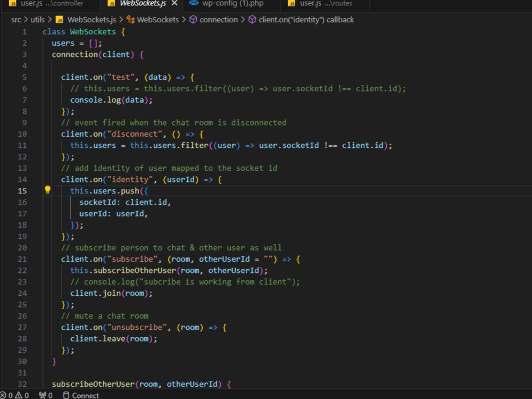532x399 pixels.
Task: Close the WebSockets.js tab
Action: (x=174, y=3)
